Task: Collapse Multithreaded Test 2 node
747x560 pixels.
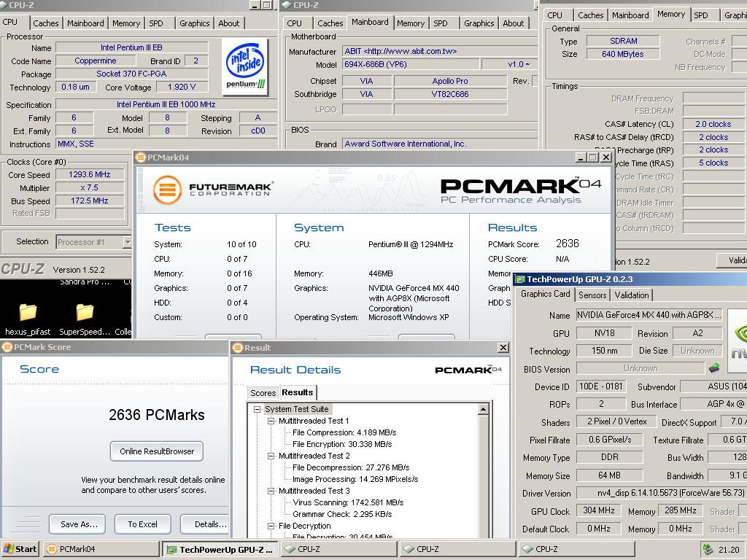Action: click(271, 456)
